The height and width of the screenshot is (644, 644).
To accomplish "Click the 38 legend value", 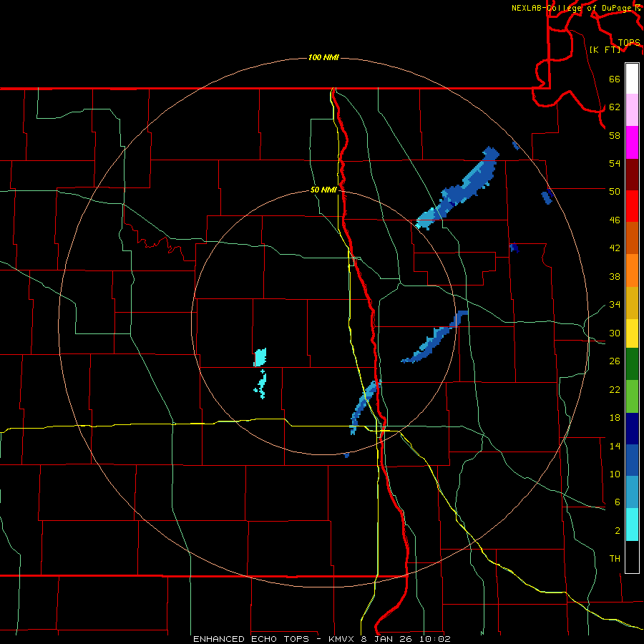I will click(x=615, y=276).
